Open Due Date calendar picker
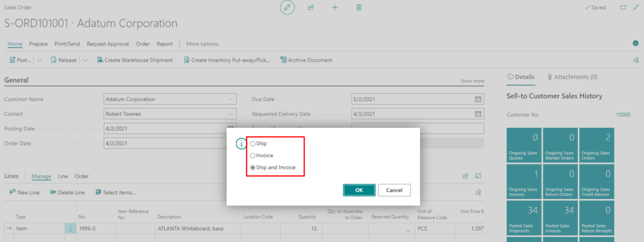Screen dimensions: 644x242 [x=478, y=99]
